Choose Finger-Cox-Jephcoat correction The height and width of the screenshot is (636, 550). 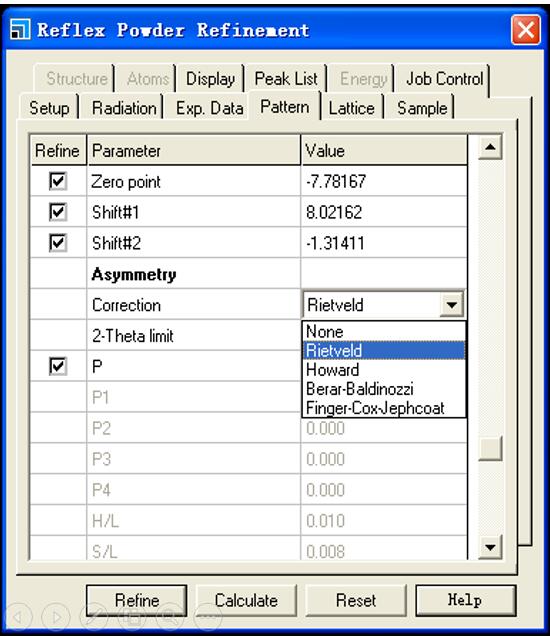point(384,408)
